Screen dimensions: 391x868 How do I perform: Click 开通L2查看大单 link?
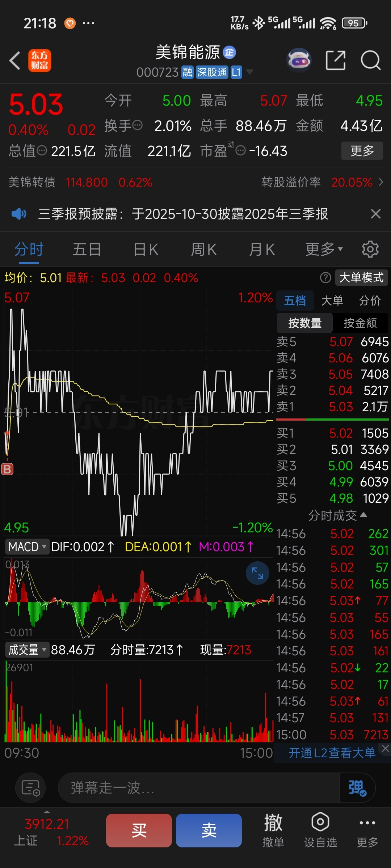point(332,753)
